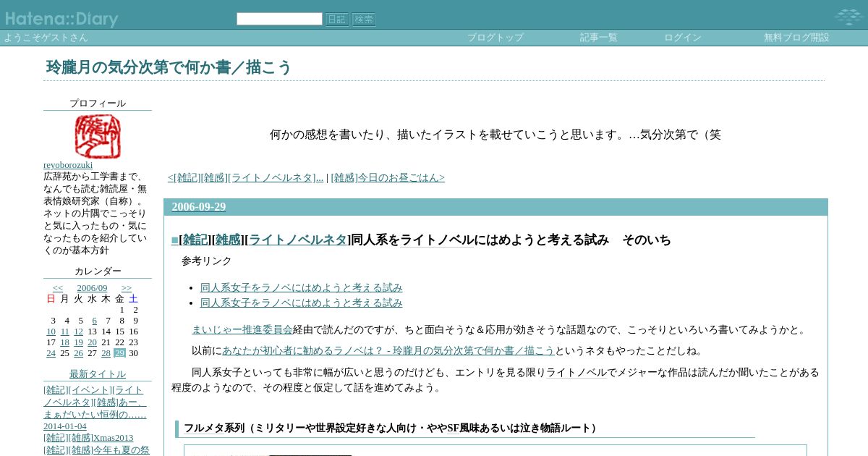The height and width of the screenshot is (456, 868).
Task: Click the red seal profile image
Action: (x=98, y=136)
